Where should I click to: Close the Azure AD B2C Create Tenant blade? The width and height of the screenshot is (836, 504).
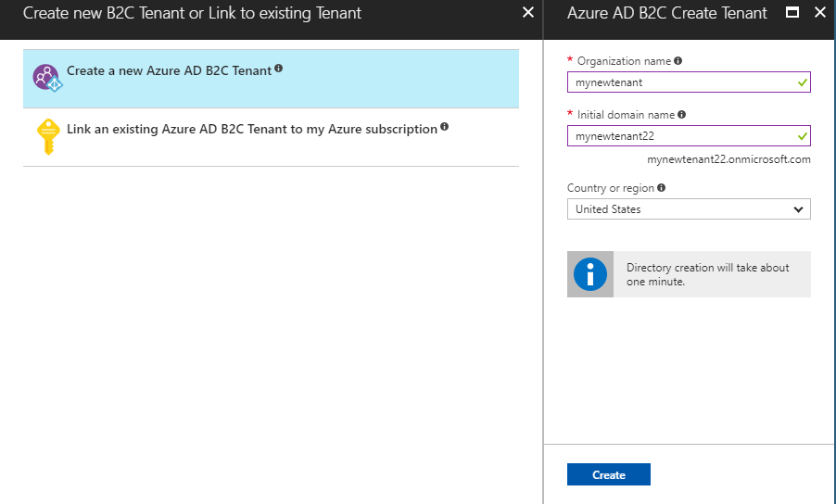(819, 13)
